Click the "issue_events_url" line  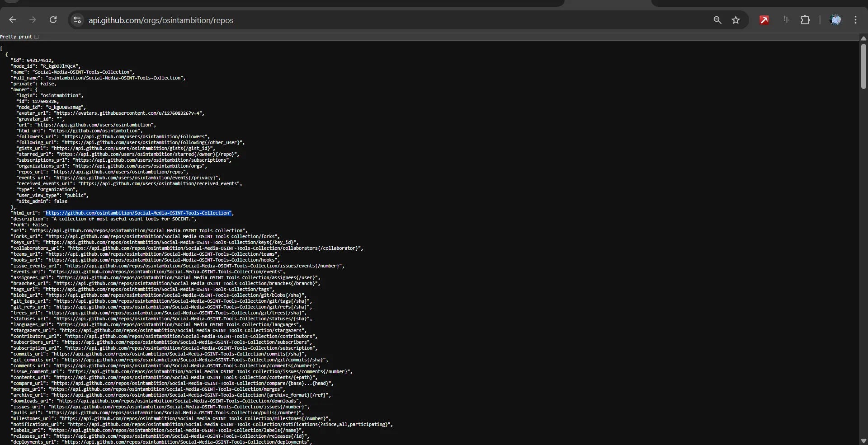(x=178, y=266)
